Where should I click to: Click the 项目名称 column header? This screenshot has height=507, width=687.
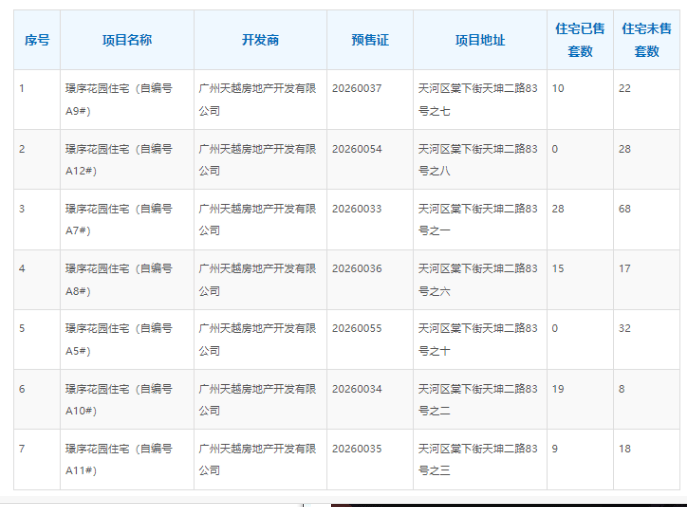126,40
